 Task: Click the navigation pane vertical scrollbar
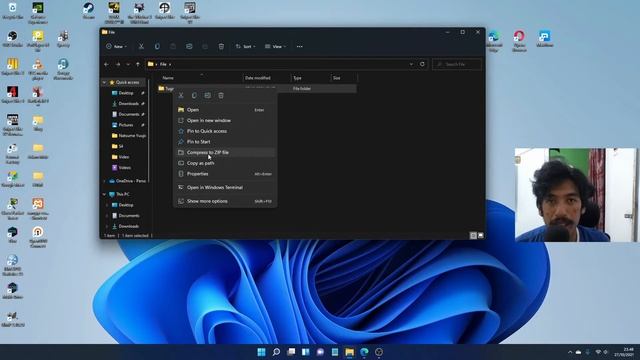149,131
